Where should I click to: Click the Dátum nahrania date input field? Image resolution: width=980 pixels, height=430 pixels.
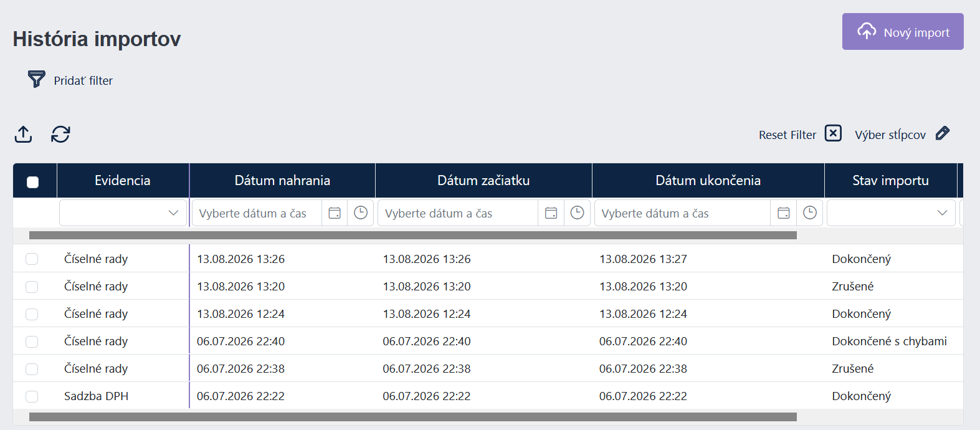[x=257, y=213]
